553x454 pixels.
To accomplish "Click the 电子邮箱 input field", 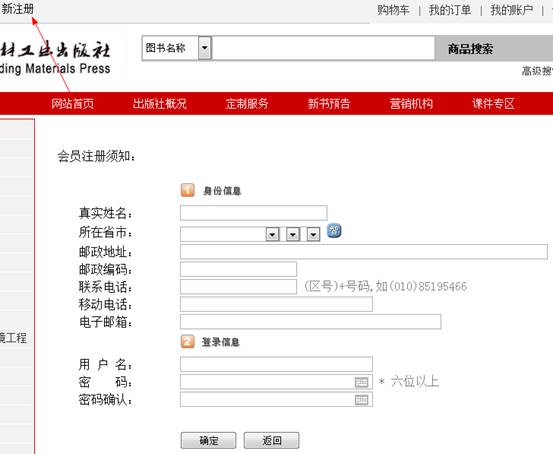I will pyautogui.click(x=310, y=322).
